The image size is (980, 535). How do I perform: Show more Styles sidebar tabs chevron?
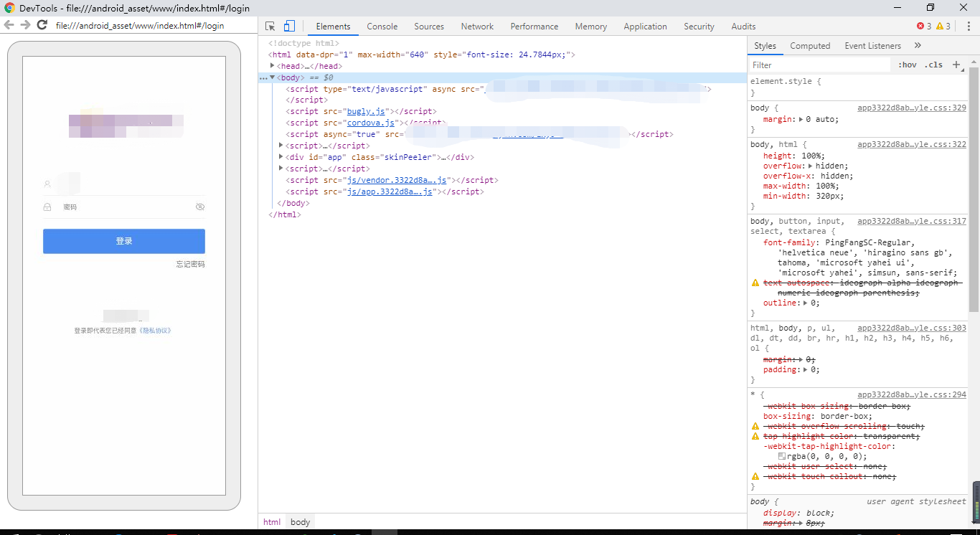pyautogui.click(x=918, y=45)
